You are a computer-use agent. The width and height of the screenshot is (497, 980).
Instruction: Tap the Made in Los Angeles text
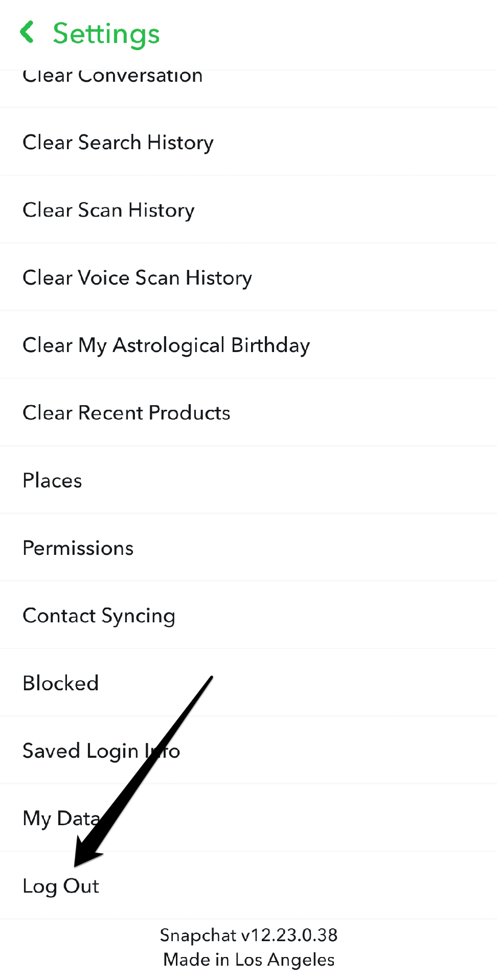(x=248, y=960)
